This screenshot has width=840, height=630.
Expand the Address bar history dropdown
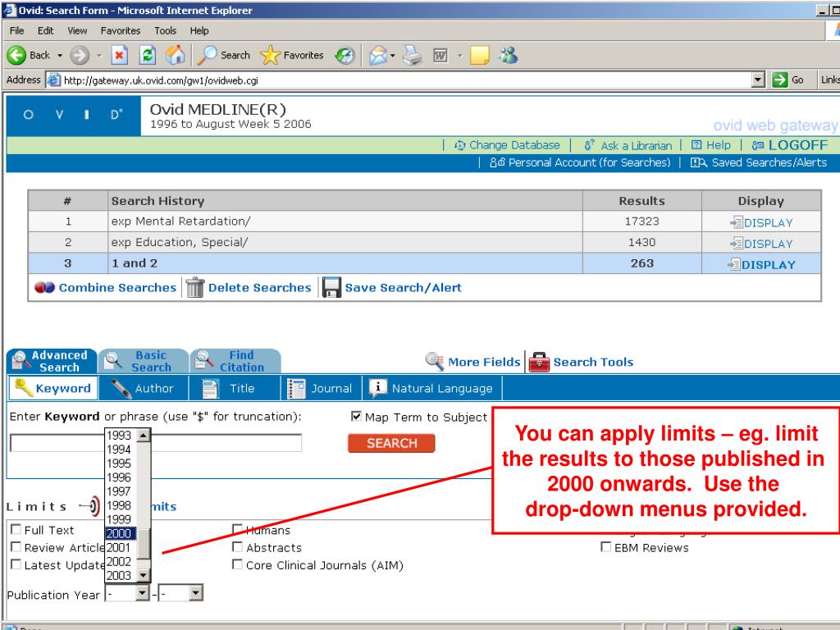[757, 80]
